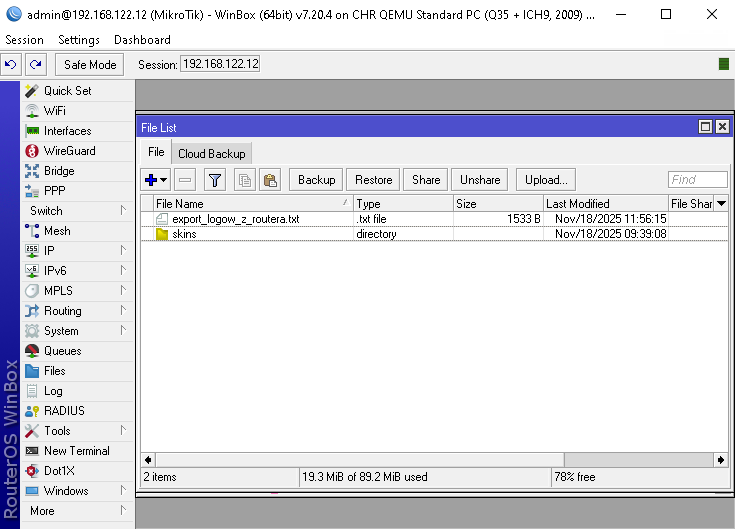Open the Session menu
This screenshot has height=529, width=735.
coord(24,40)
